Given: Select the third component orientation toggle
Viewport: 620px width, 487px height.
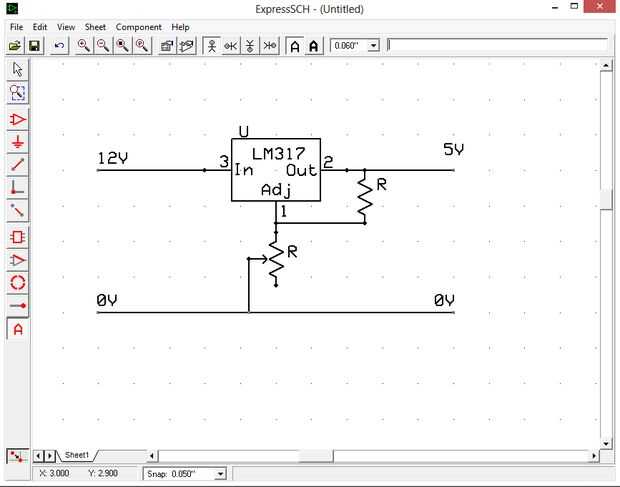Looking at the screenshot, I should pyautogui.click(x=250, y=46).
